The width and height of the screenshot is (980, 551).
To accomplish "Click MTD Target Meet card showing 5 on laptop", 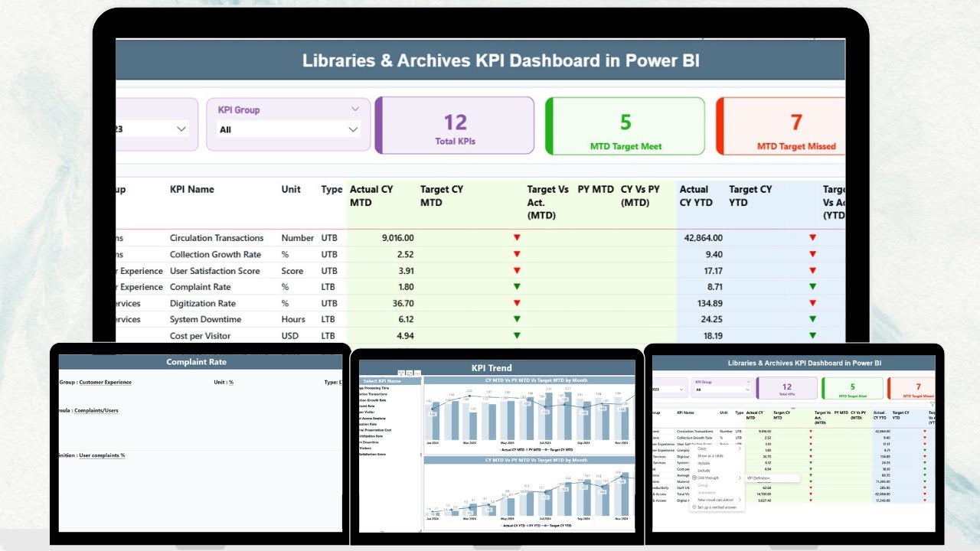I will tap(625, 126).
